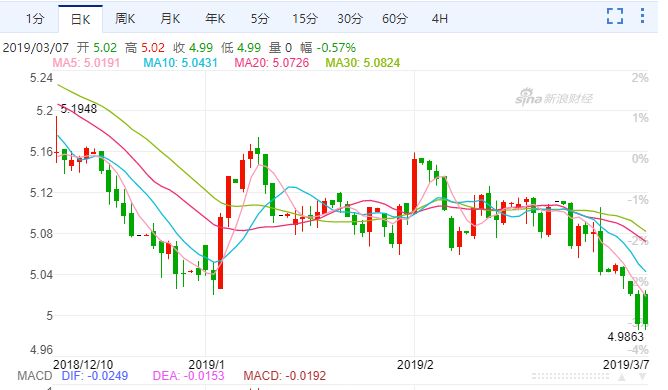Click the MACD: -0.0192 indicator value
This screenshot has height=390, width=668.
285,376
